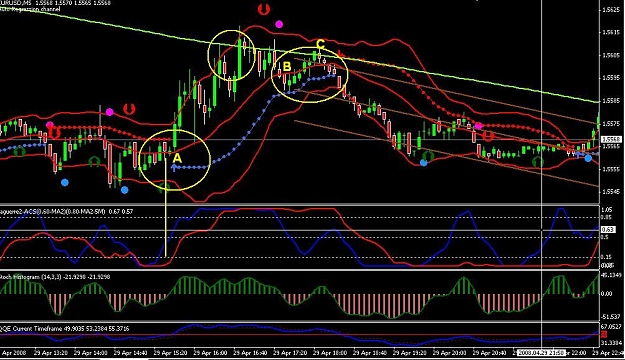Click time axis label 29 Apr 16:00

(210, 353)
